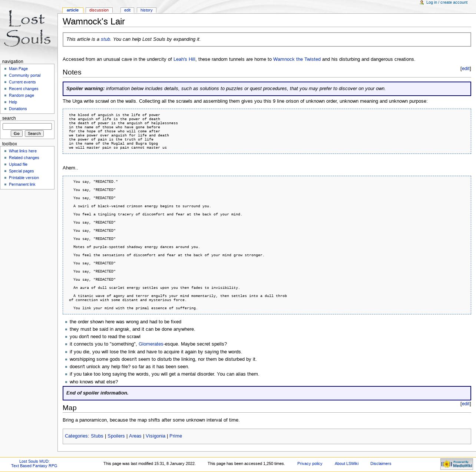Image resolution: width=476 pixels, height=472 pixels.
Task: Click the line "we will master pain so pain cannot master us"
Action: 118,148
